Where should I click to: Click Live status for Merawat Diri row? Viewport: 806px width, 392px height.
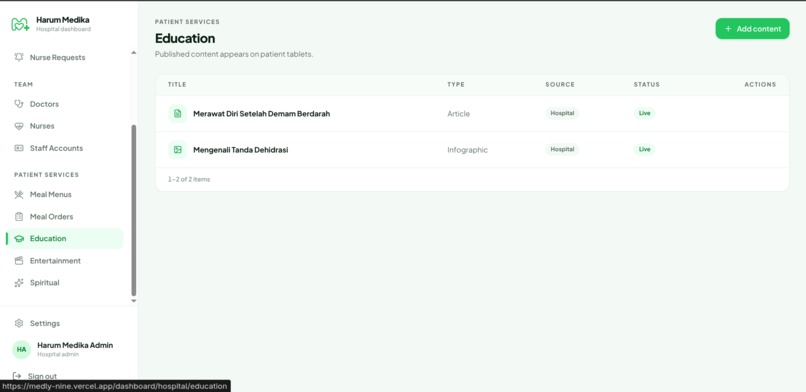point(644,113)
